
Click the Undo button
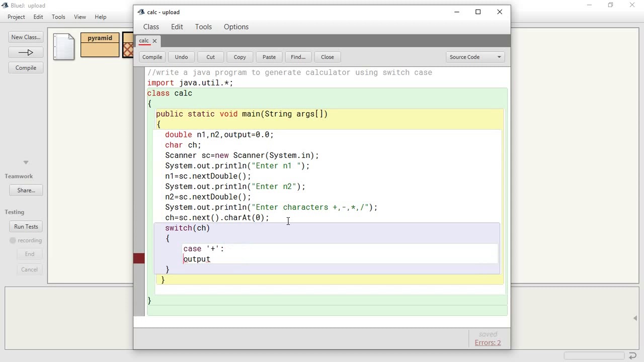click(x=181, y=57)
